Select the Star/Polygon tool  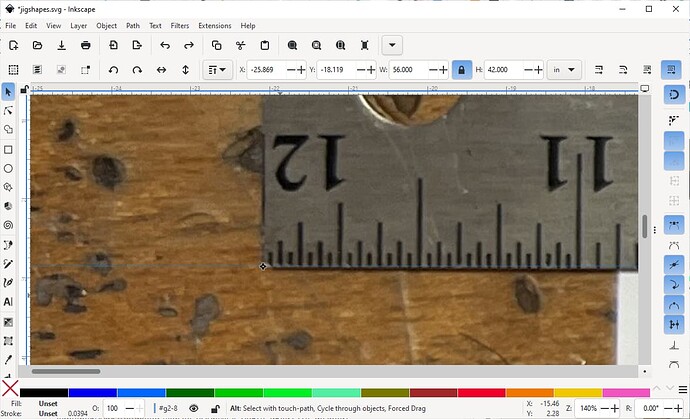click(8, 187)
